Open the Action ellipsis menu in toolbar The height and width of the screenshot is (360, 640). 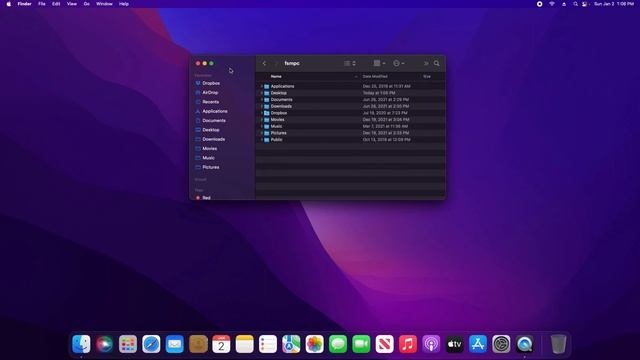[398, 63]
